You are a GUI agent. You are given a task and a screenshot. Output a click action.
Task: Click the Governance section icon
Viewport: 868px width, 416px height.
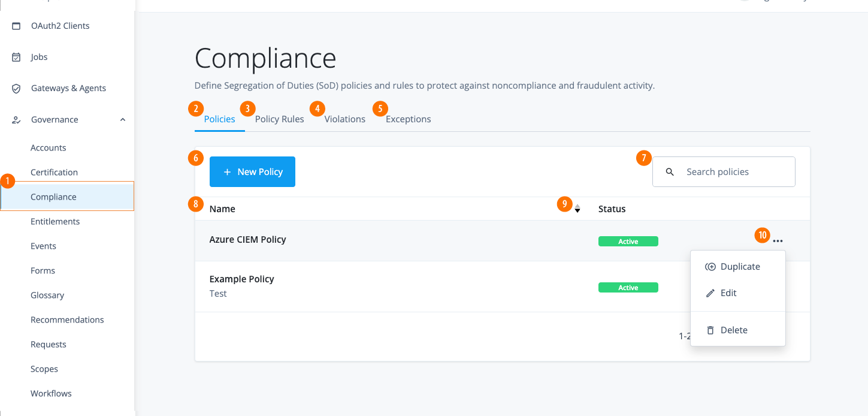(x=16, y=119)
